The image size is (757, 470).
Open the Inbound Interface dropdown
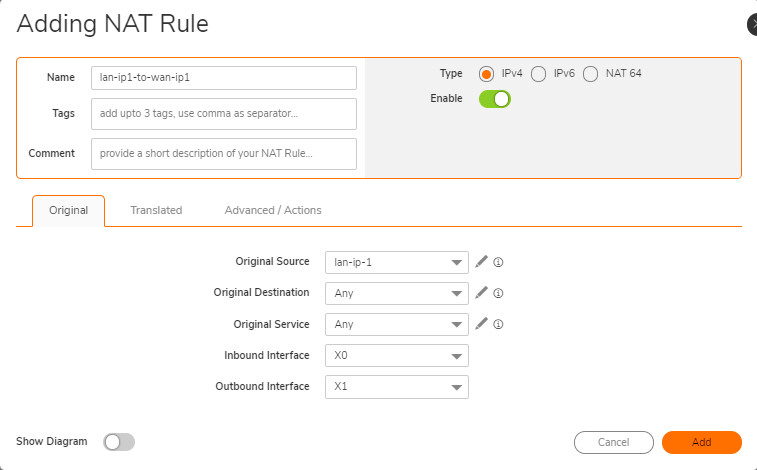tap(397, 356)
